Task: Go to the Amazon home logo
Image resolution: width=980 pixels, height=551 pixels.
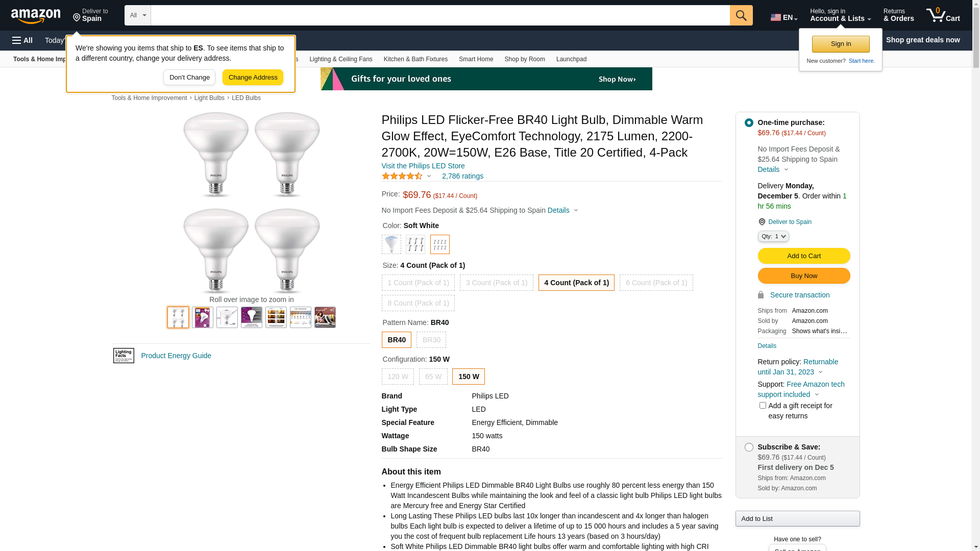Action: [x=36, y=16]
